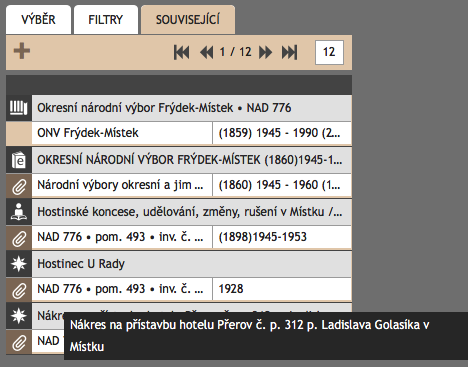
Task: Go to the next page
Action: click(265, 52)
